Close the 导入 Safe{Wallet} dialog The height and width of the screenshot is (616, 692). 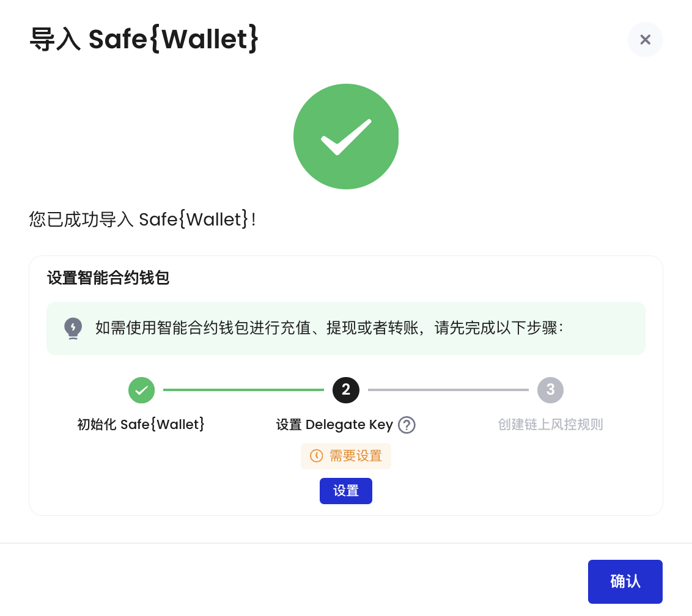pyautogui.click(x=645, y=40)
